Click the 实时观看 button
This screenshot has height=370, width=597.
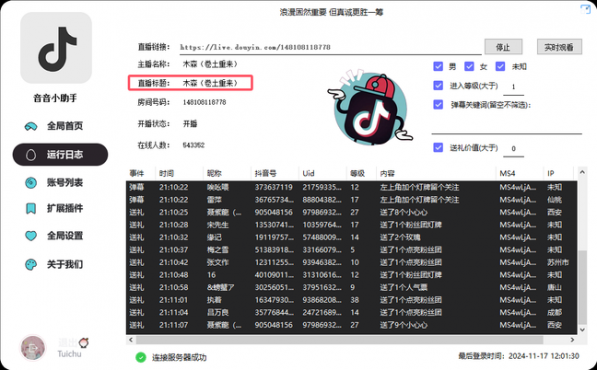(559, 47)
